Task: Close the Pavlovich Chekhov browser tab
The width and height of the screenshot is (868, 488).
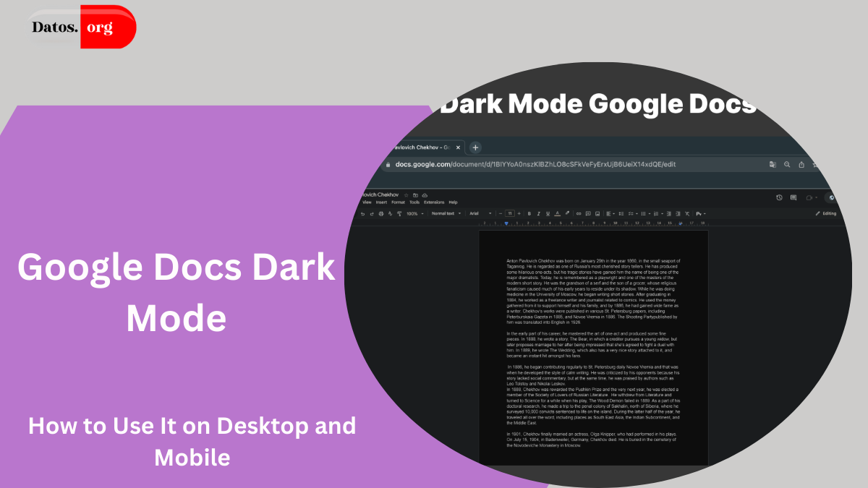Action: pos(456,147)
